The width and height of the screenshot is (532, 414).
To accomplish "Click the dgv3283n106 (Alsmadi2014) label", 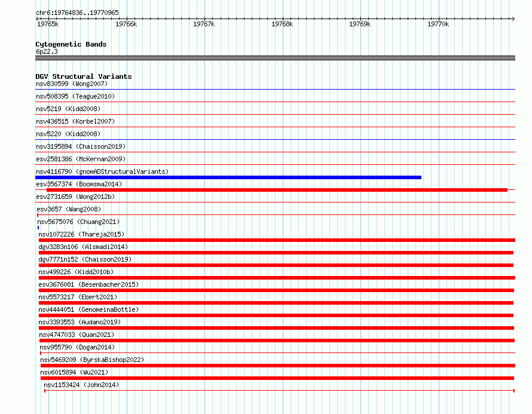I will 83,247.
